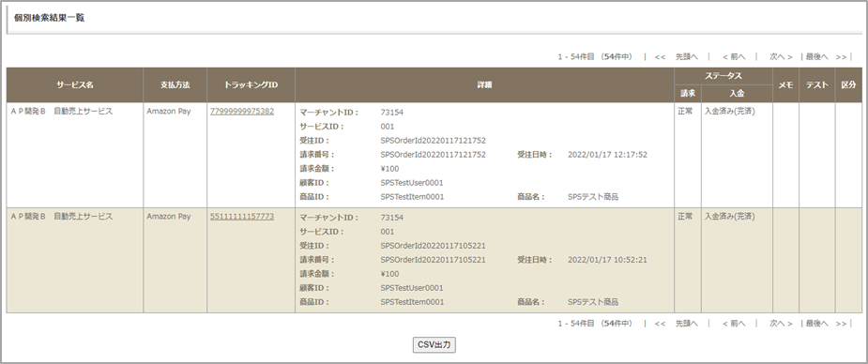Viewport: 868px width, 364px height.
Task: Click second row service name ＡＰ開発Ｂ 自動売上サービス
Action: pyautogui.click(x=61, y=217)
